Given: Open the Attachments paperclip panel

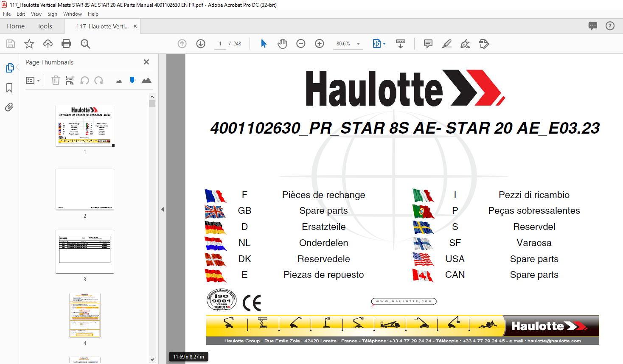Looking at the screenshot, I should click(x=9, y=107).
